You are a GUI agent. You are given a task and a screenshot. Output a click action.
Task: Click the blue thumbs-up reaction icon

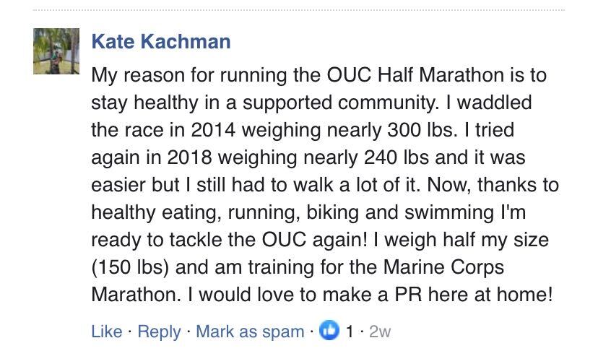[329, 331]
